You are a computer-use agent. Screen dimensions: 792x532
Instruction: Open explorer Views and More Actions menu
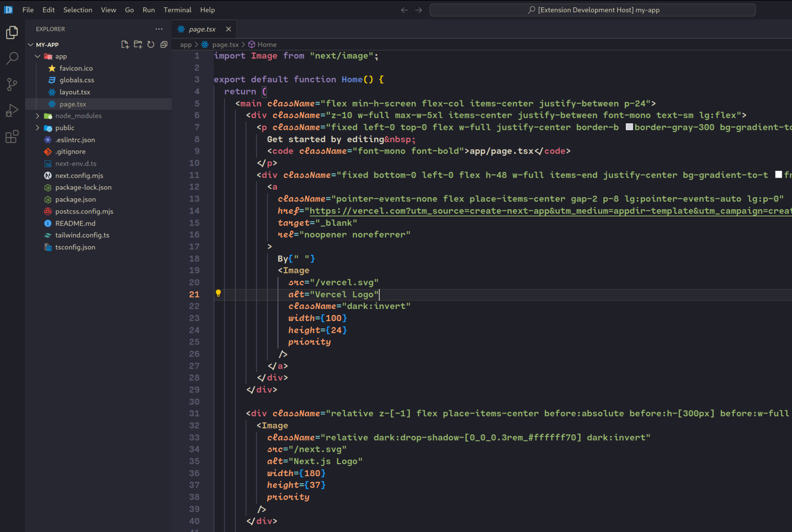pos(159,29)
